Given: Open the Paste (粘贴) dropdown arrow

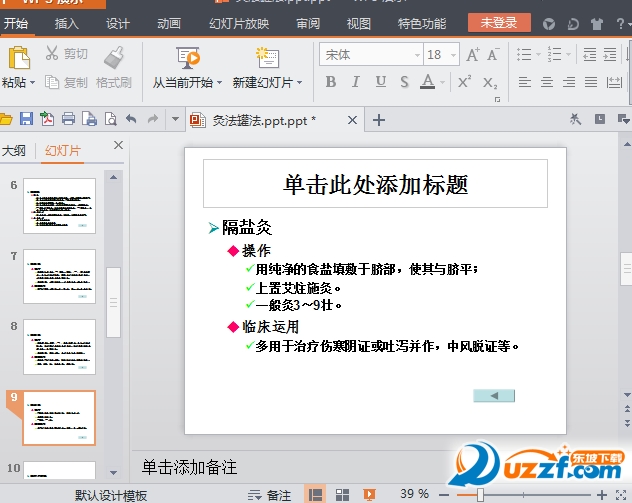Looking at the screenshot, I should [x=33, y=83].
